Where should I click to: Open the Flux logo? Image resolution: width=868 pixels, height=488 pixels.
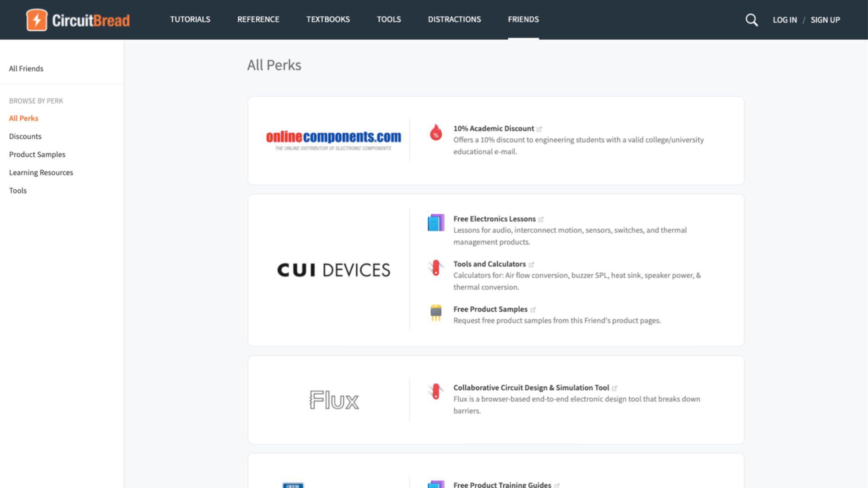tap(334, 400)
